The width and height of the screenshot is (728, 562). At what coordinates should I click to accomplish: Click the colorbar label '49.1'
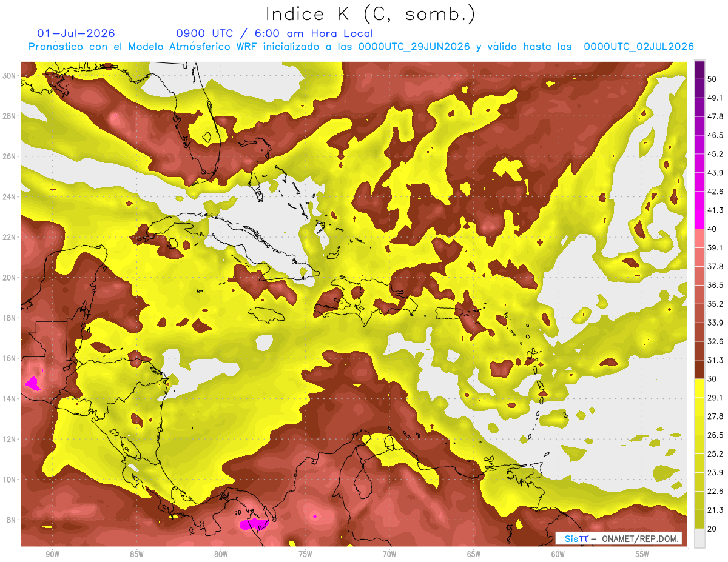tap(715, 98)
